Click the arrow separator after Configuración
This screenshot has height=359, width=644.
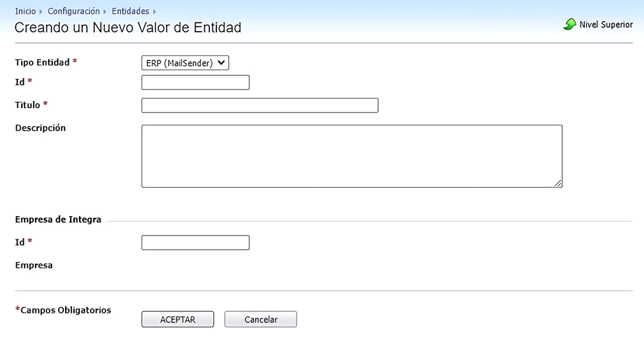coord(105,12)
